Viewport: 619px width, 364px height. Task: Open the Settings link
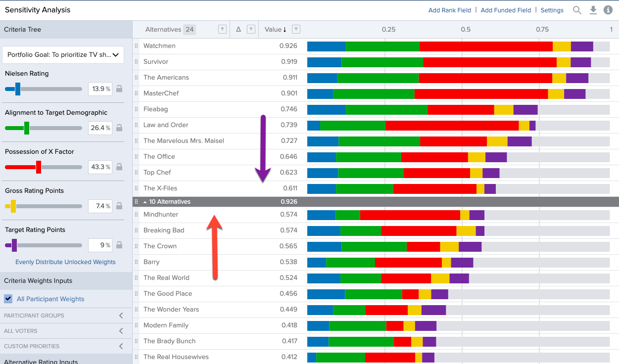click(x=552, y=10)
